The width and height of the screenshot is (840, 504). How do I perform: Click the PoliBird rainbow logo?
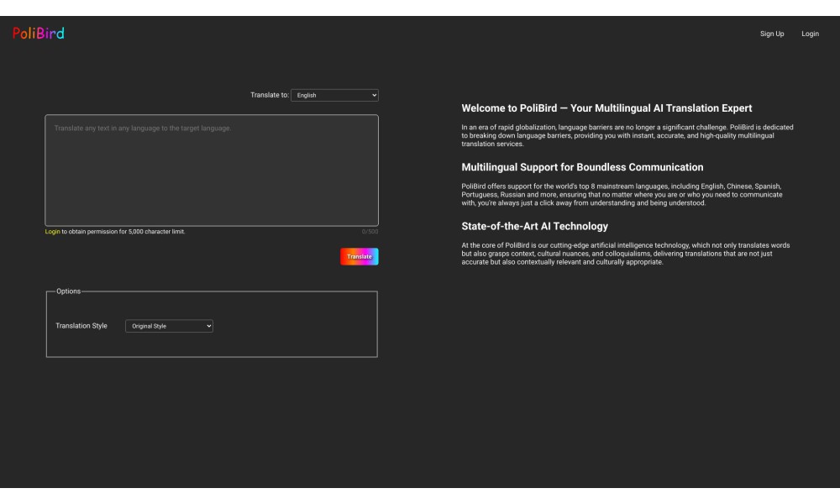coord(39,34)
